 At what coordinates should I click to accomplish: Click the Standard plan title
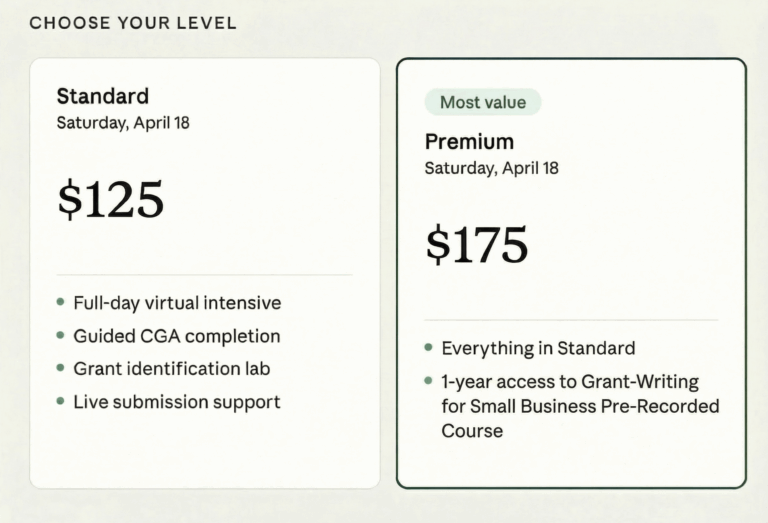(x=102, y=96)
